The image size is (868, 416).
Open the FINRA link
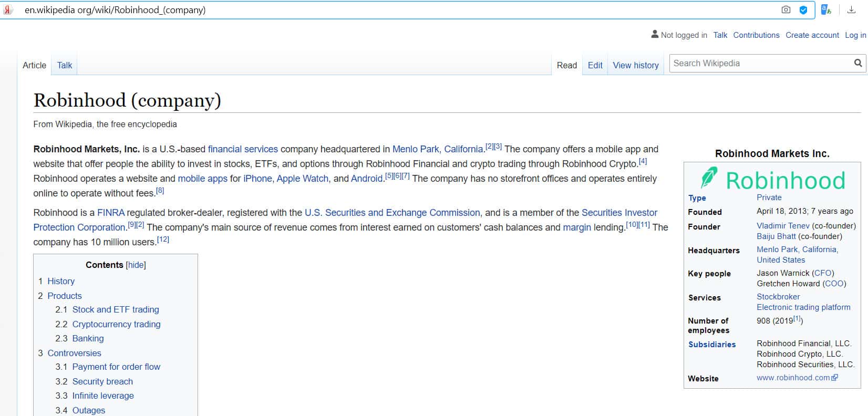[111, 213]
